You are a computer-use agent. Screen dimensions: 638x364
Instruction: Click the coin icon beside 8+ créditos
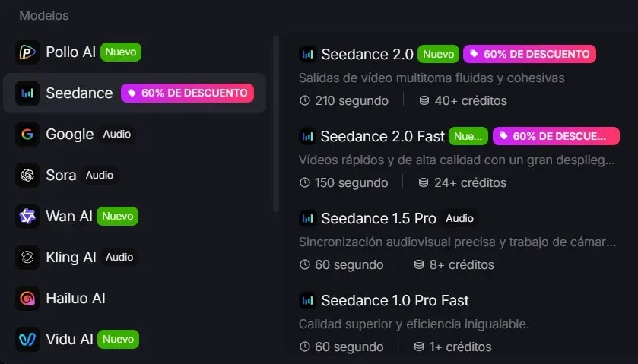(419, 264)
